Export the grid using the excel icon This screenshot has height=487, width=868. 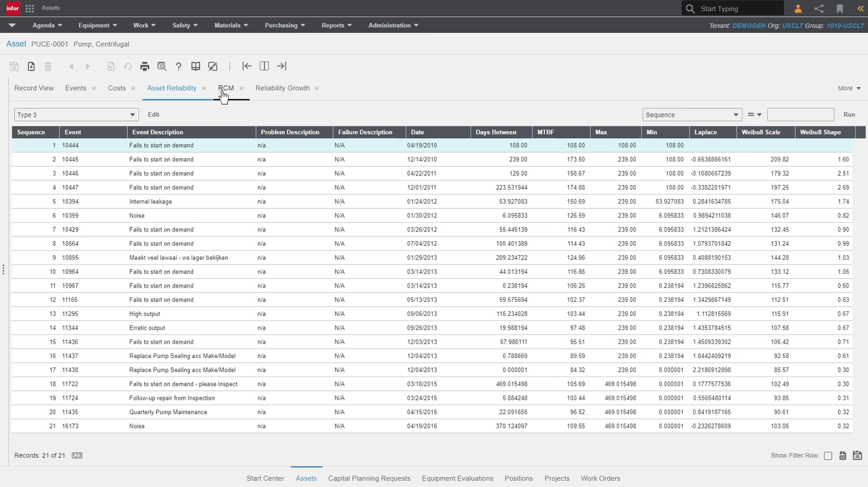pos(843,455)
